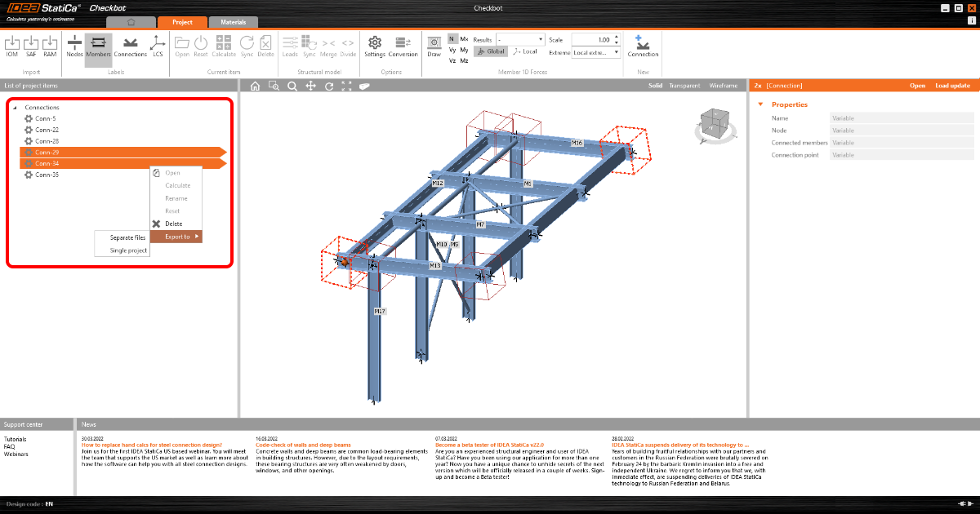Click the SAF import icon

pyautogui.click(x=31, y=45)
